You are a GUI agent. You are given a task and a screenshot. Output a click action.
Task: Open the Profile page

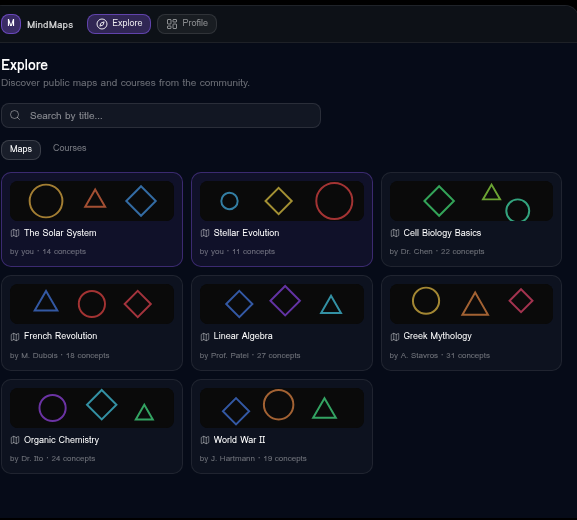click(187, 24)
